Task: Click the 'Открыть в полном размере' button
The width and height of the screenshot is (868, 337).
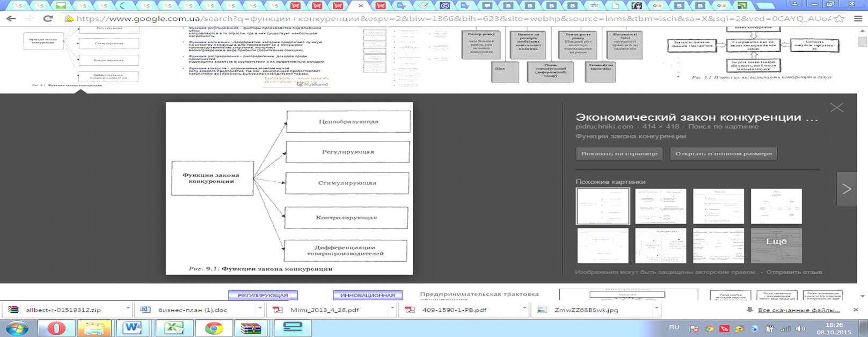Action: pyautogui.click(x=723, y=154)
